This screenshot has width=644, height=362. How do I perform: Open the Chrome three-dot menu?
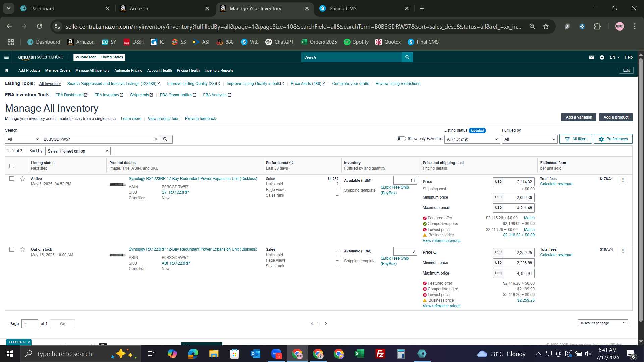click(635, 26)
